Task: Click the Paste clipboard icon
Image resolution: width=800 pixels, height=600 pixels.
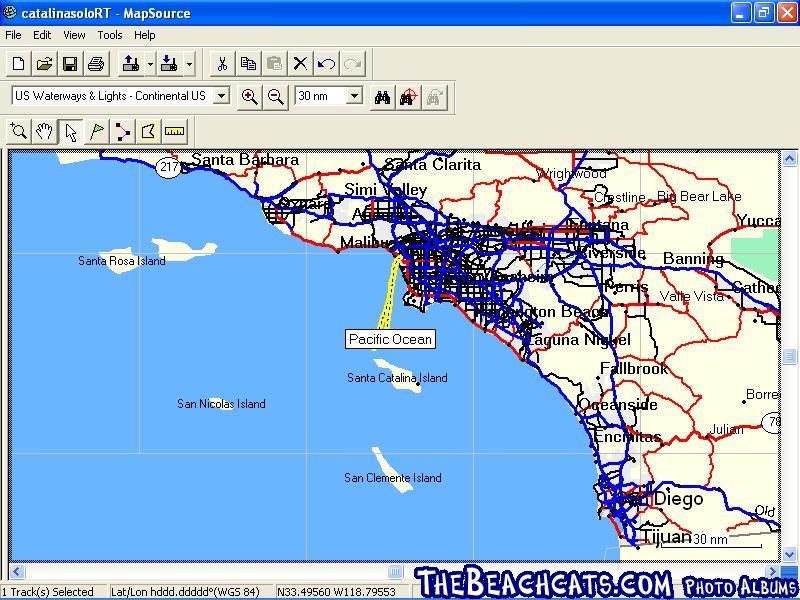Action: click(274, 64)
